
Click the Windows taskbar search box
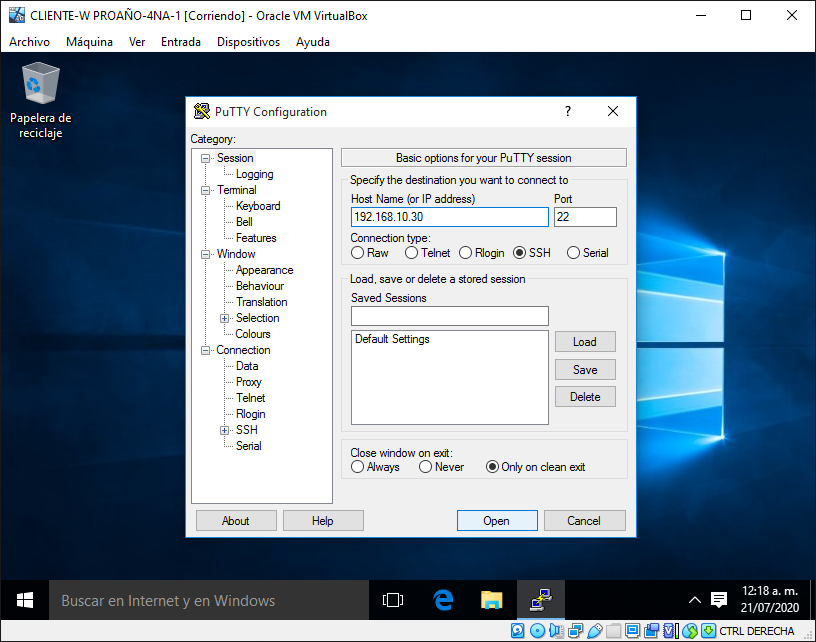[x=209, y=600]
